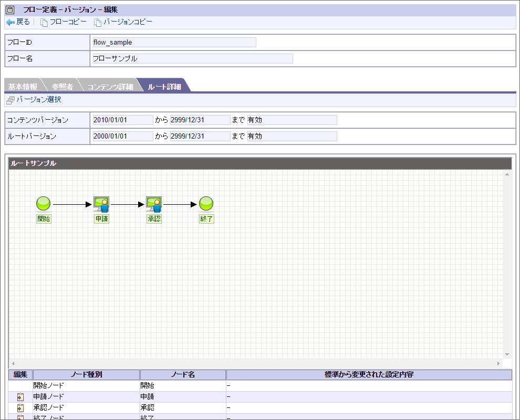Select the 承認 approval node icon
This screenshot has height=420, width=520.
tap(154, 204)
